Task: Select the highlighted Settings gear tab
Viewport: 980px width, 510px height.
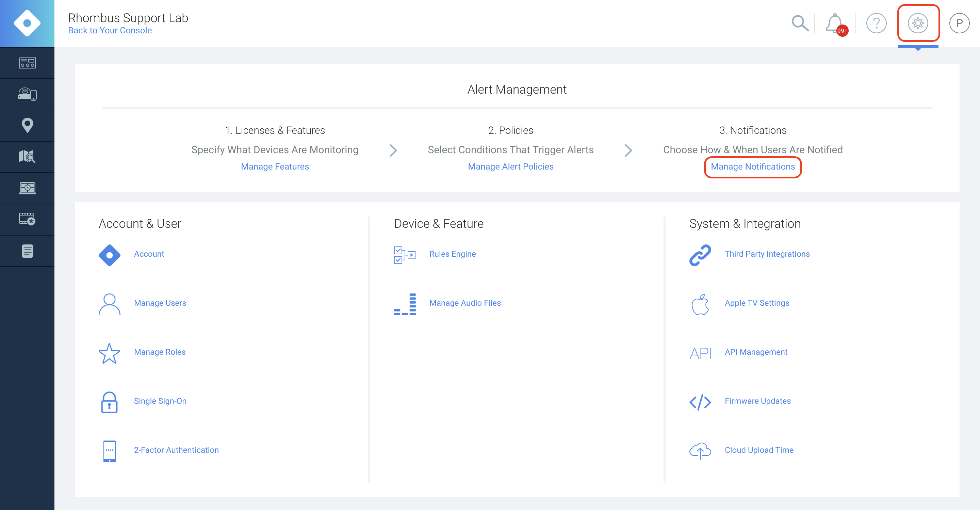Action: tap(918, 23)
